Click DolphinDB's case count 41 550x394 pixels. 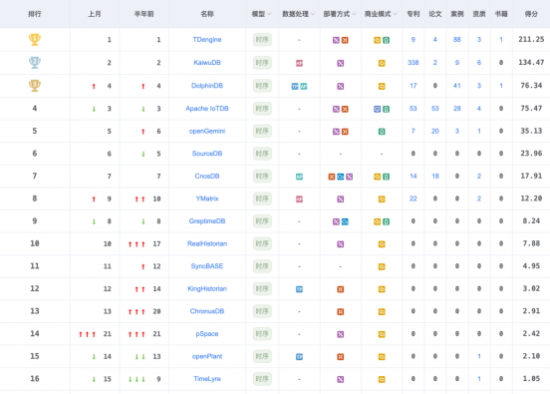(457, 86)
